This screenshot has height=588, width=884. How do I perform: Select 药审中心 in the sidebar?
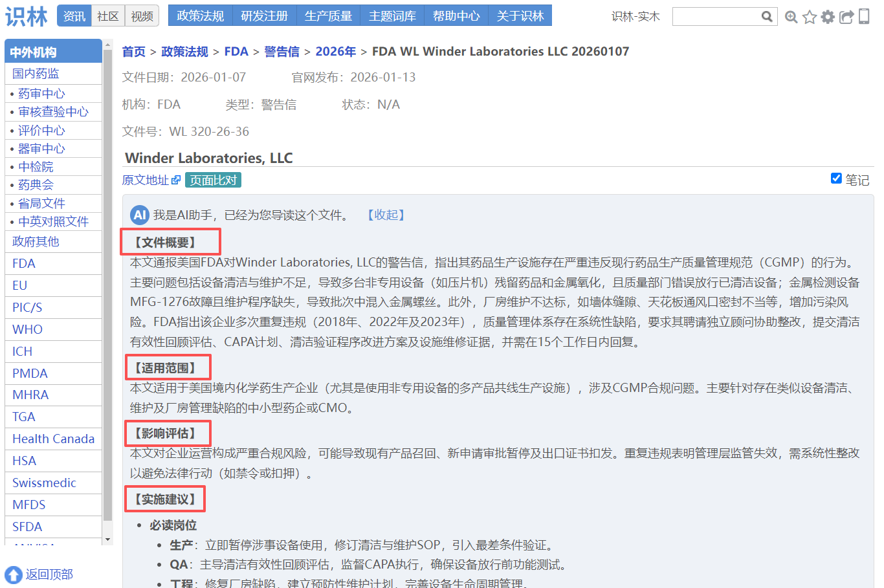41,94
